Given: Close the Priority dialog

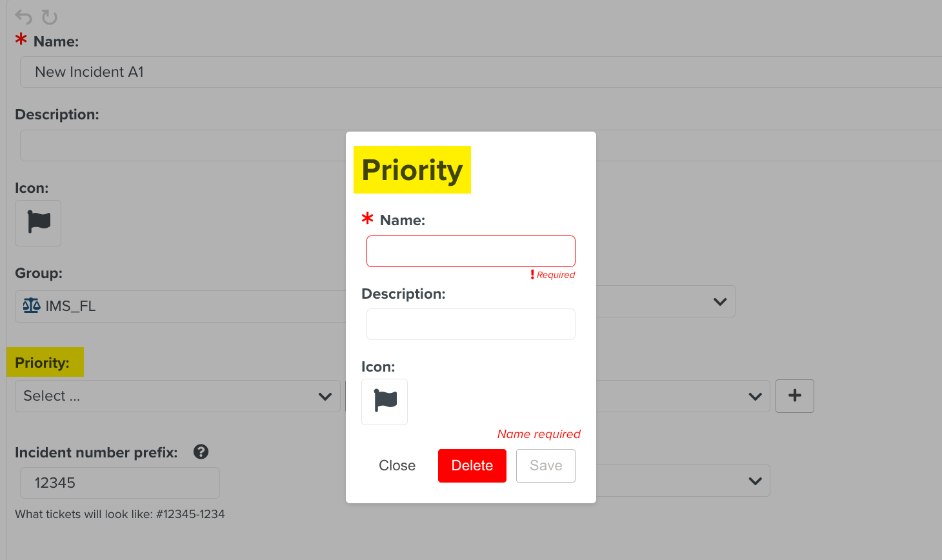Looking at the screenshot, I should tap(396, 465).
